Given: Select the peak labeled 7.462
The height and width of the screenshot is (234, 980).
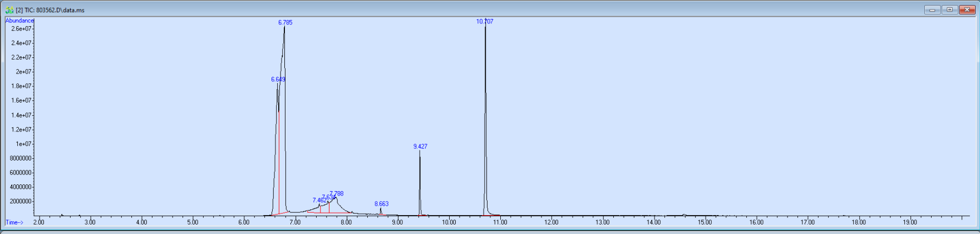Looking at the screenshot, I should pyautogui.click(x=319, y=200).
